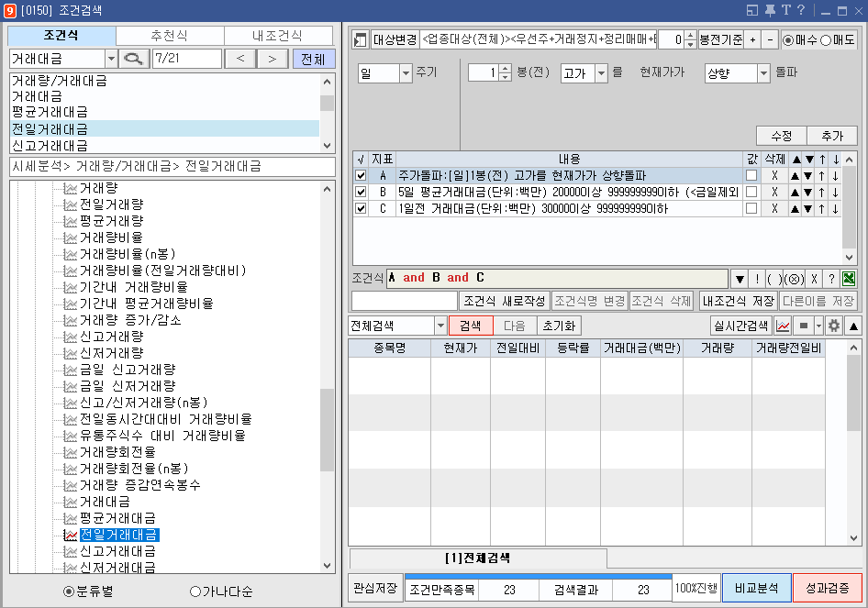
Task: Click the stop square icon near 실시간검색
Action: pos(803,326)
